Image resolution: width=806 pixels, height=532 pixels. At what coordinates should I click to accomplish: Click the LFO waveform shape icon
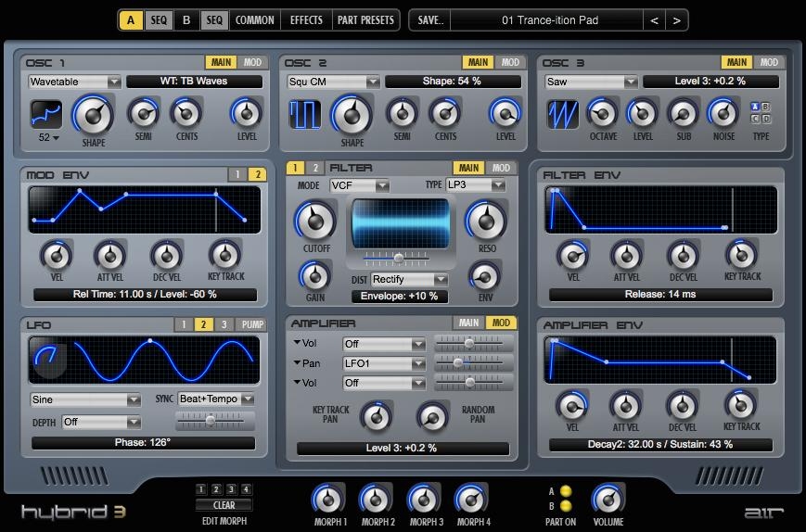[x=45, y=357]
